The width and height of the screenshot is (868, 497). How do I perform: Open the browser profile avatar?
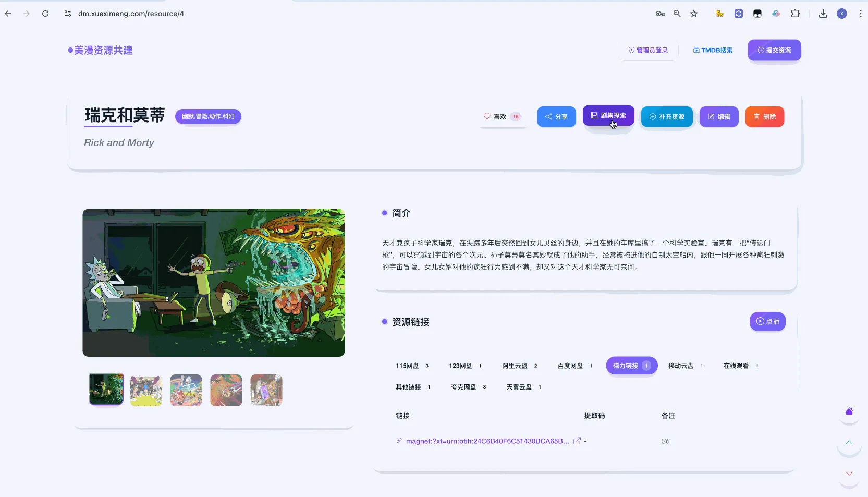click(842, 14)
